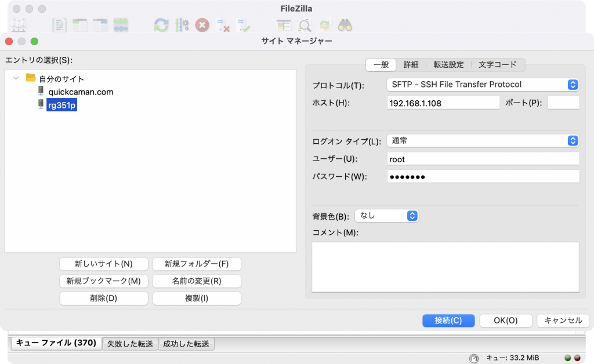The width and height of the screenshot is (594, 364).
Task: Click the ユーザー field containing root
Action: [x=483, y=159]
